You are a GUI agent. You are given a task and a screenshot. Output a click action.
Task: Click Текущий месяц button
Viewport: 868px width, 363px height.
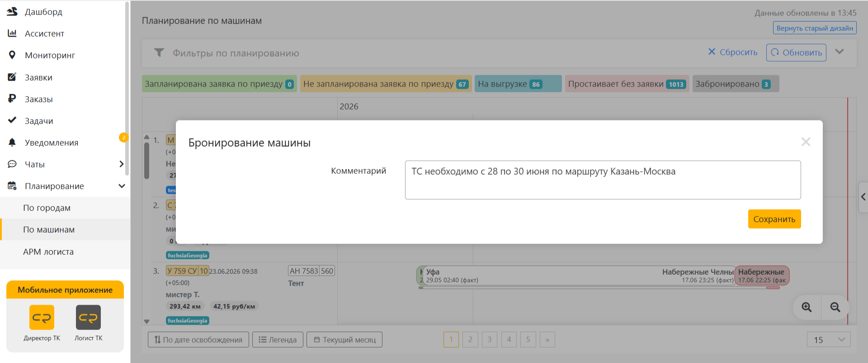point(344,339)
